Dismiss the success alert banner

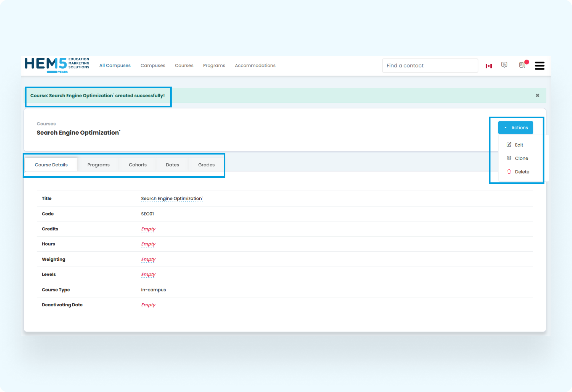pyautogui.click(x=537, y=95)
